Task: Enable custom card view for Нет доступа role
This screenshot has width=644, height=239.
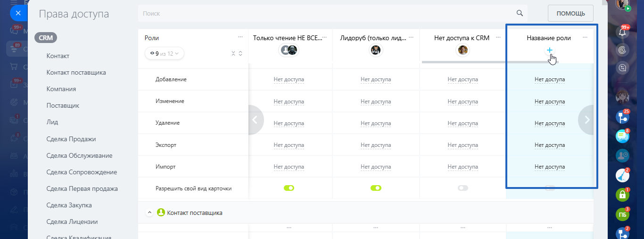Action: point(462,188)
